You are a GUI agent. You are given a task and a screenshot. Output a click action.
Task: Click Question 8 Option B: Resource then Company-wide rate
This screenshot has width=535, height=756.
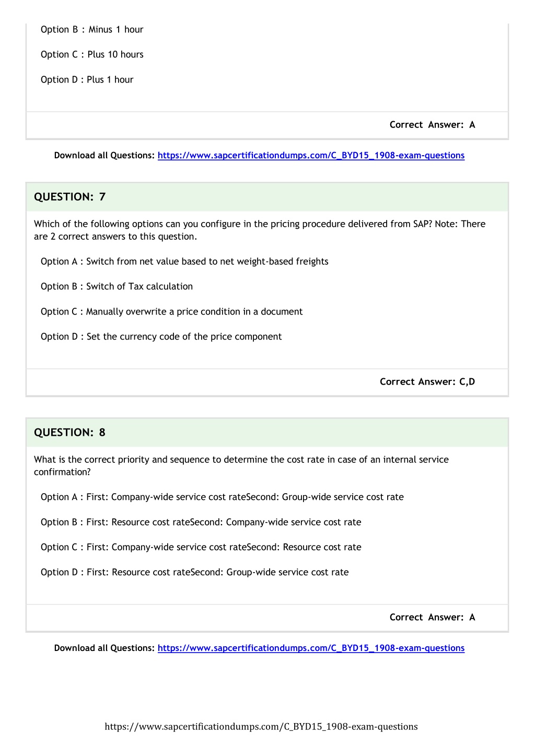(201, 522)
